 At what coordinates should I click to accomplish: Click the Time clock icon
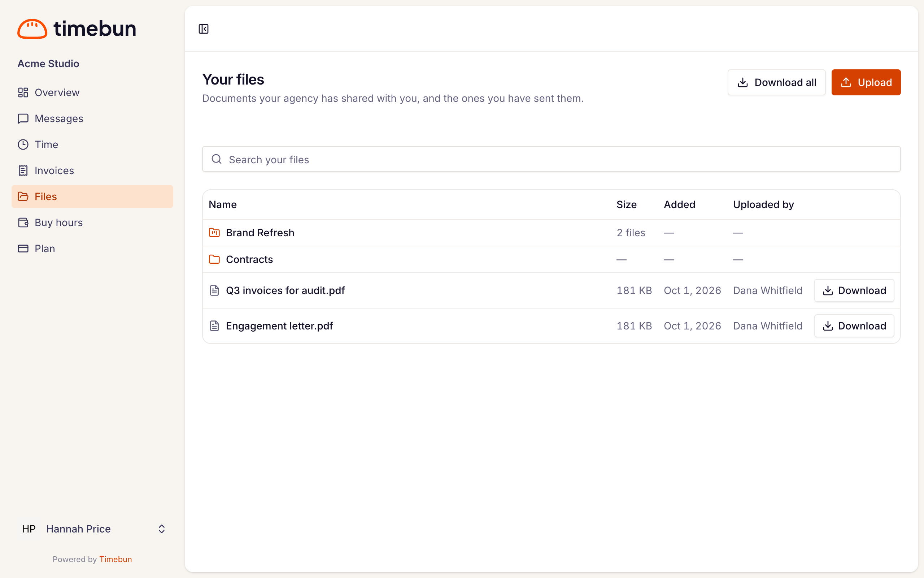click(23, 144)
